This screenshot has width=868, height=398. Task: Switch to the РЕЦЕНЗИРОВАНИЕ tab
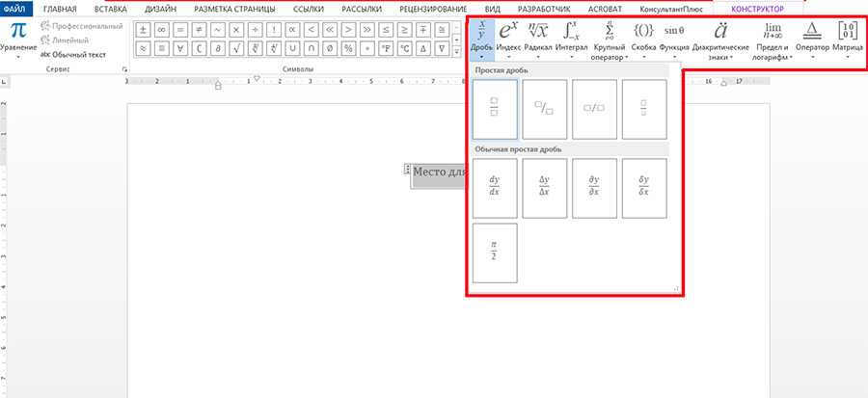[x=432, y=9]
